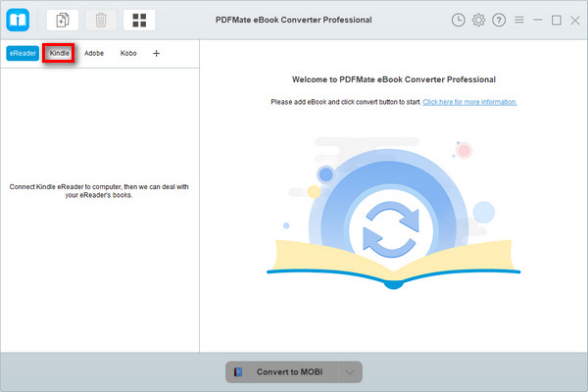This screenshot has width=588, height=392.
Task: Switch to the Adobe tab
Action: [94, 53]
